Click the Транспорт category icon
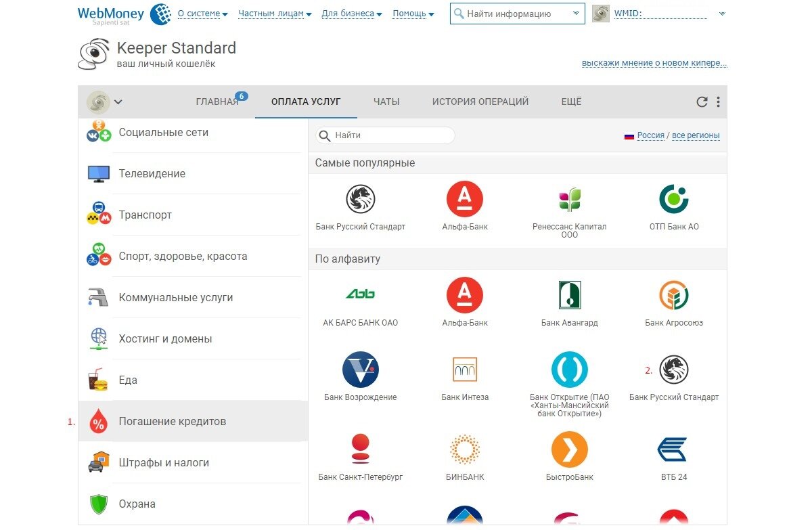Screen dimensions: 812x530 coord(99,215)
